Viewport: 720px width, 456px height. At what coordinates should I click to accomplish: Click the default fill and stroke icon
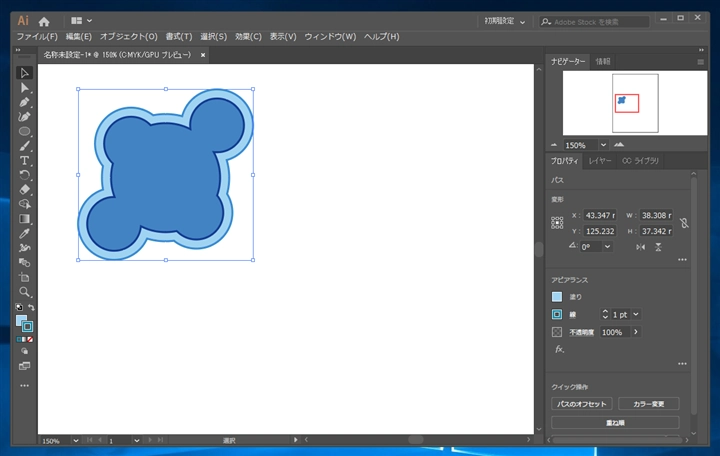tap(19, 307)
